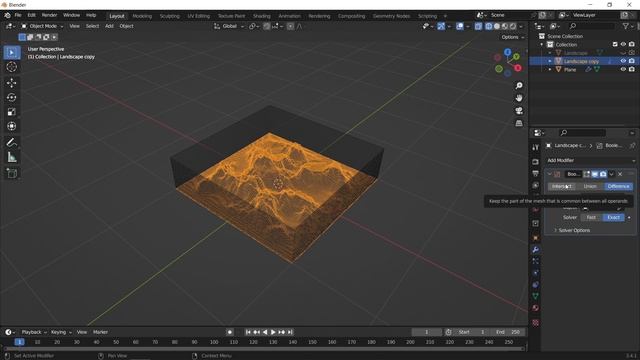The height and width of the screenshot is (360, 640).
Task: Collapse the Collection in outliner
Action: 542,44
